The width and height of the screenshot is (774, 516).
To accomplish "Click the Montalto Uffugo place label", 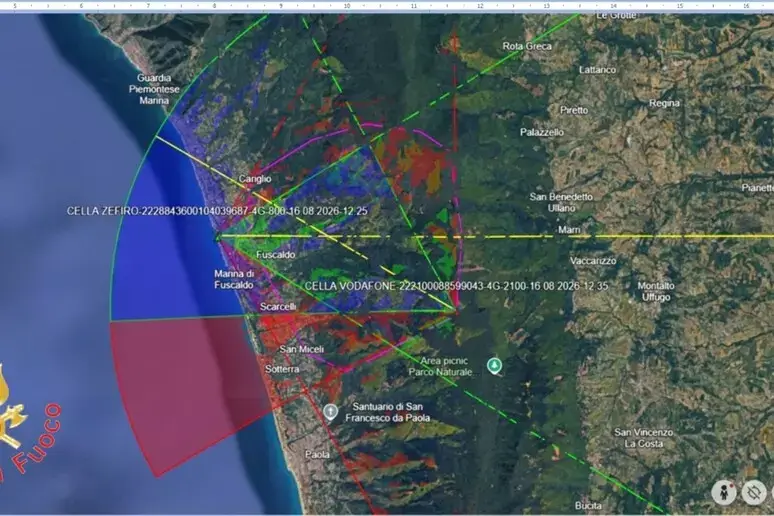I will [656, 291].
